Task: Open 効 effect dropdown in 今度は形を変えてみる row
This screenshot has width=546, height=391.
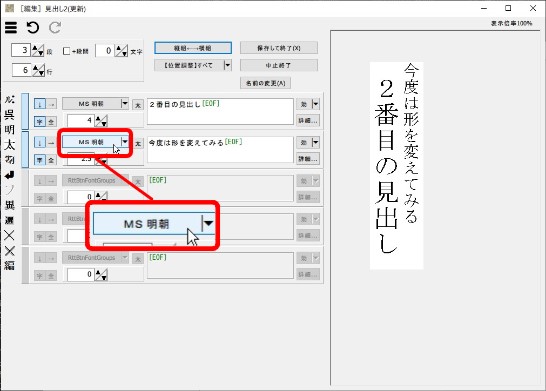Action: [315, 142]
